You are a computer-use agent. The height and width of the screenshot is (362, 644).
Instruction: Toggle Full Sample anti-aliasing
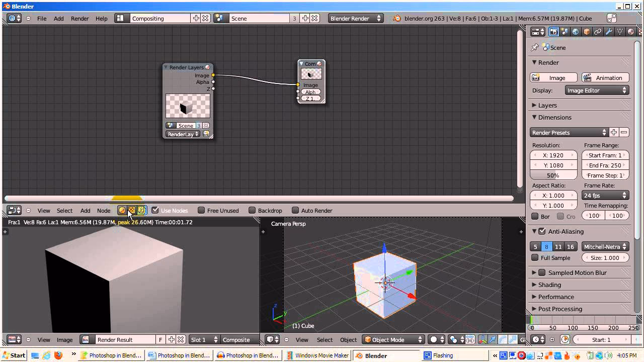[535, 257]
